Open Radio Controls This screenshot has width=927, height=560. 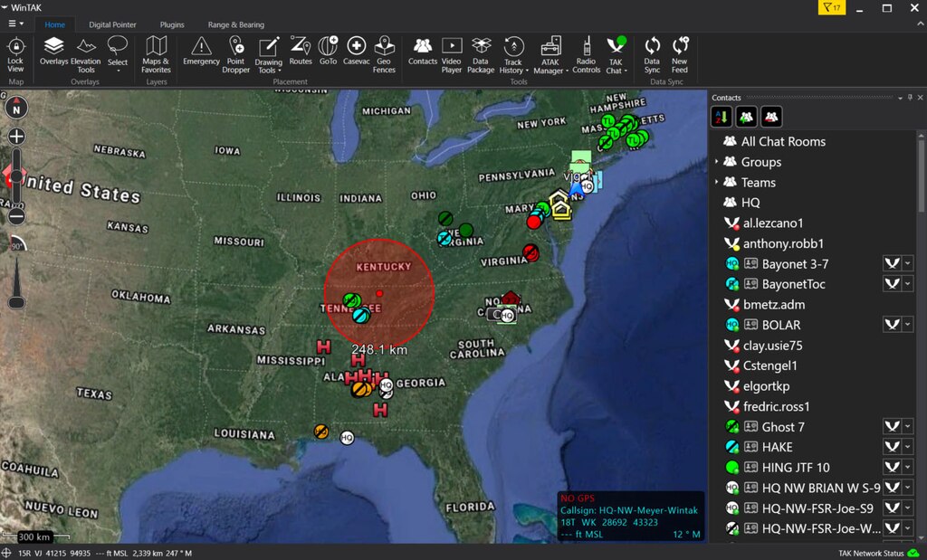click(x=587, y=54)
